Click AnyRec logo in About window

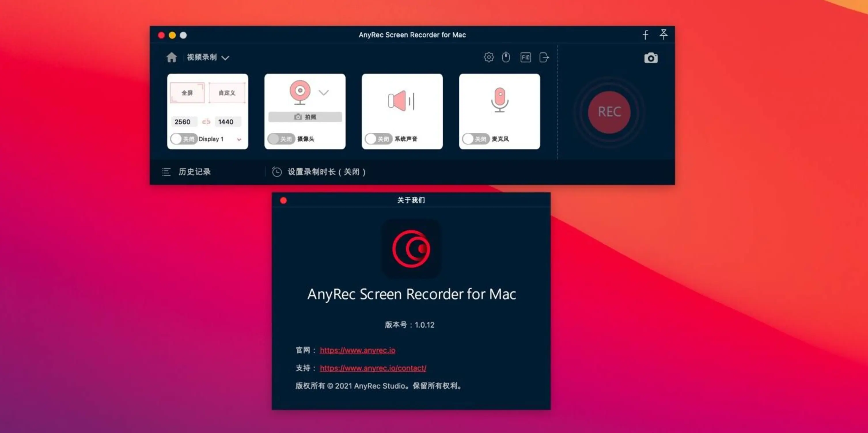pyautogui.click(x=411, y=249)
